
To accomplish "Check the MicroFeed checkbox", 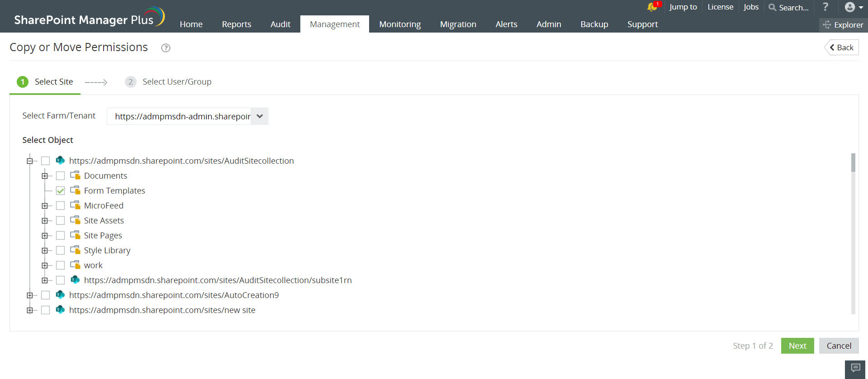I will (60, 206).
